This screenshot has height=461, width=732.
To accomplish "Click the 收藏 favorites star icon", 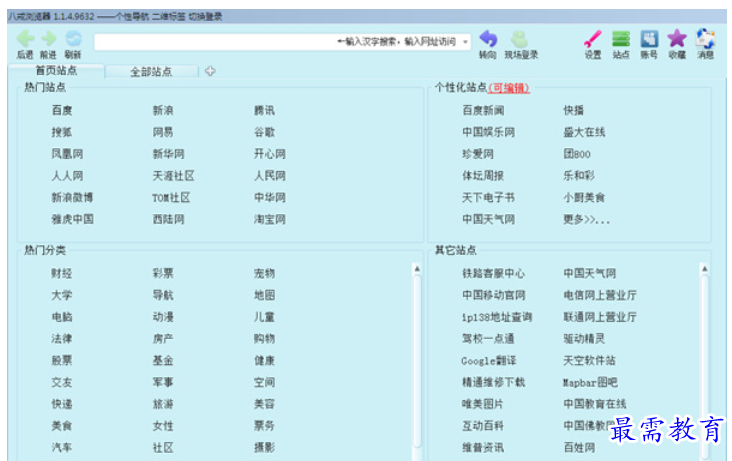I will [x=677, y=38].
